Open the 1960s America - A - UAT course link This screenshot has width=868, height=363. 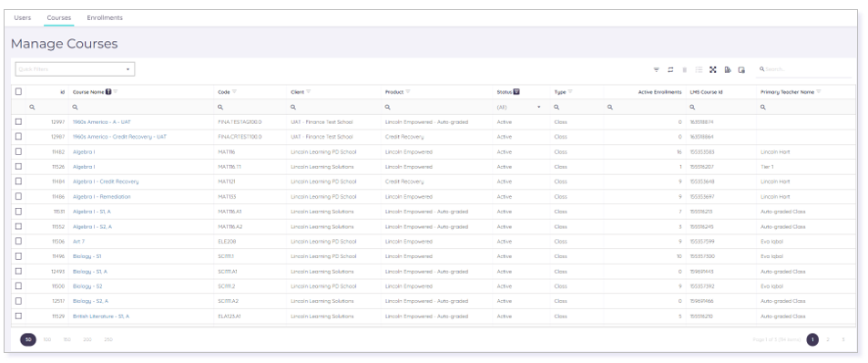(102, 122)
